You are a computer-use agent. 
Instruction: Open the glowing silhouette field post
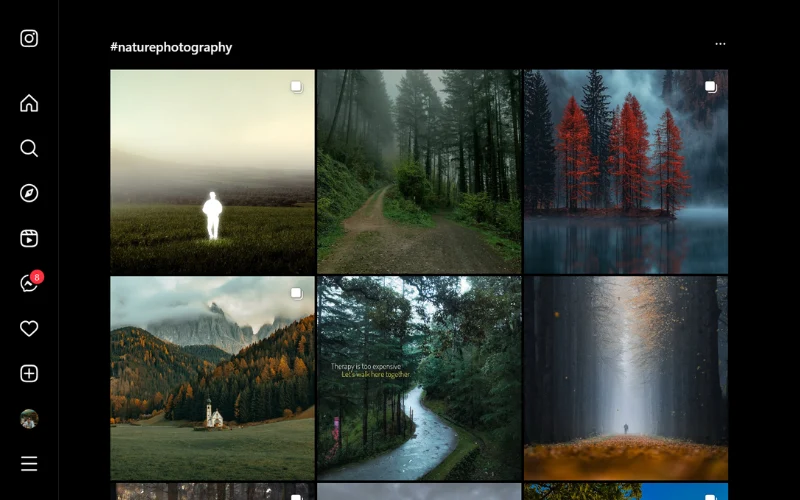(212, 172)
